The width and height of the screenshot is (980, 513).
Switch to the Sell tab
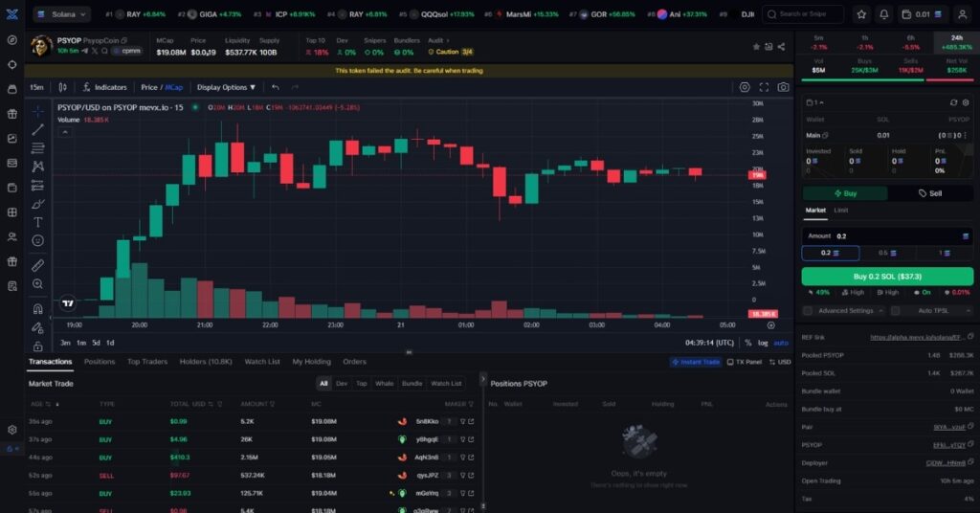[x=930, y=193]
